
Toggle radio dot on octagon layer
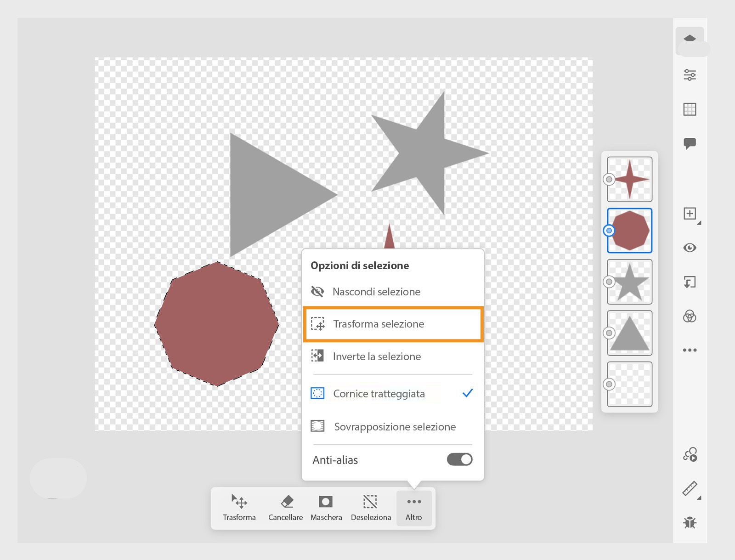[x=609, y=231]
